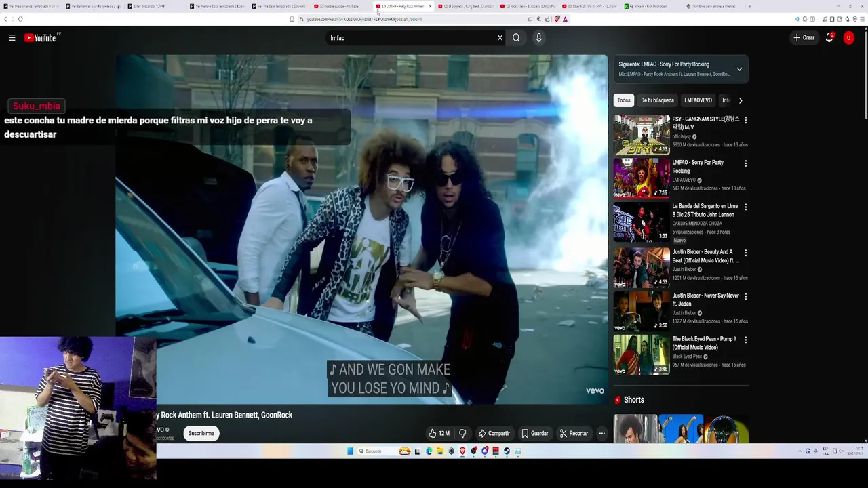This screenshot has height=488, width=868.
Task: Share the video with Compartir
Action: coord(494,433)
